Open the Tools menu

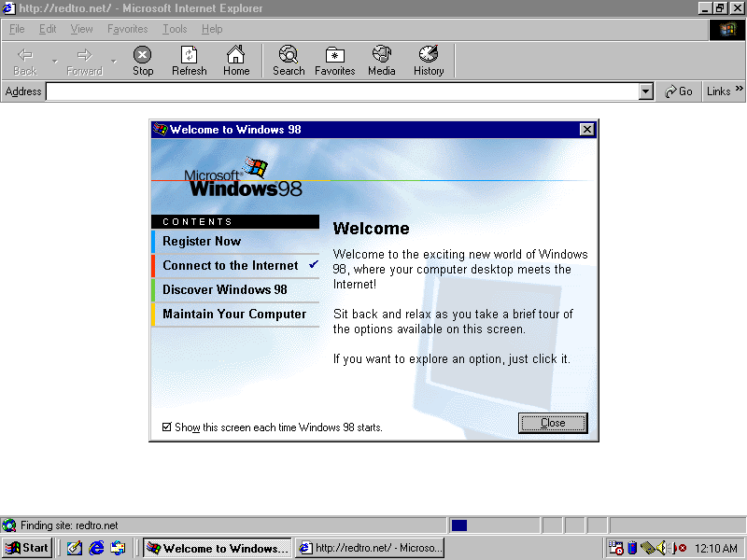175,29
